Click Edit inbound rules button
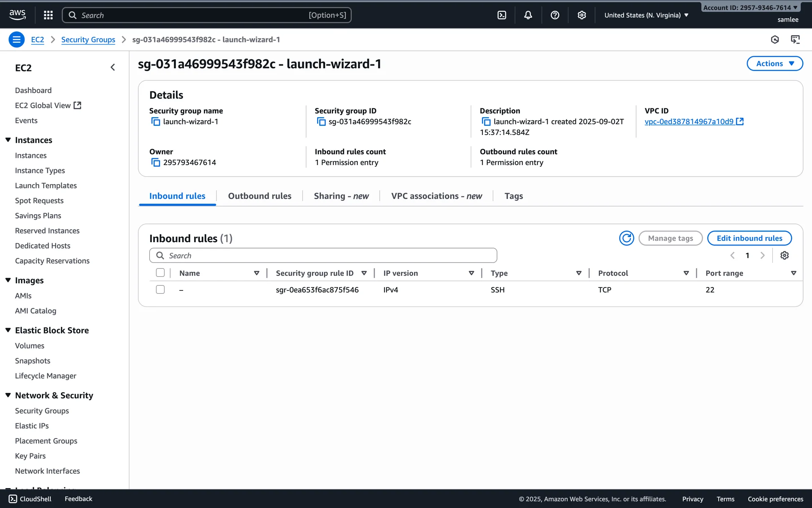This screenshot has width=812, height=508. coord(749,238)
